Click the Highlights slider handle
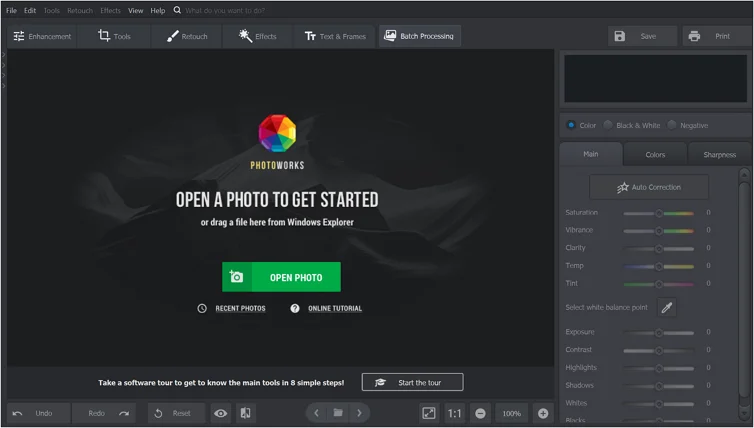Image resolution: width=754 pixels, height=428 pixels. (x=659, y=368)
